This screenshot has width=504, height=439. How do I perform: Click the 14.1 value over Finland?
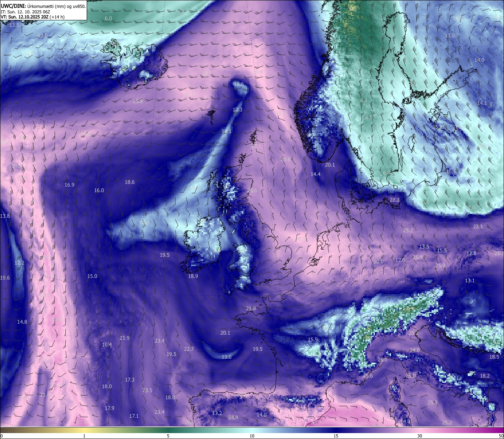pyautogui.click(x=482, y=103)
